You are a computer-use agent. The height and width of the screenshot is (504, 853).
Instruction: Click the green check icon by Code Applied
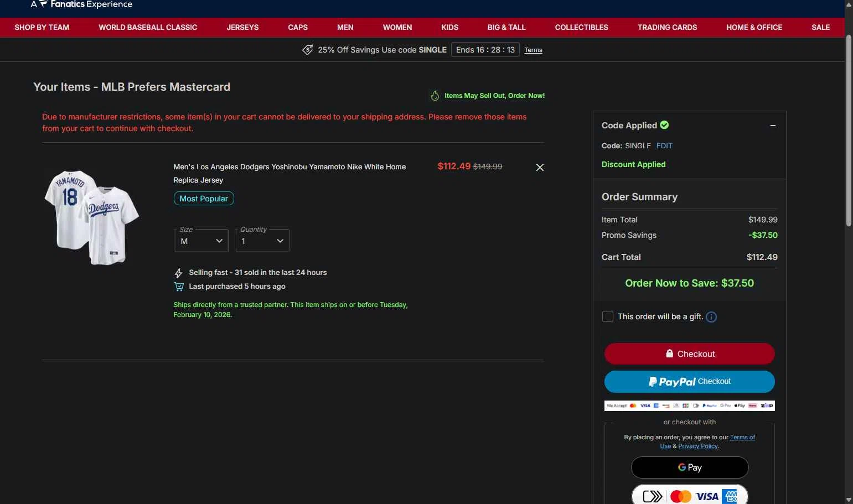pyautogui.click(x=664, y=125)
